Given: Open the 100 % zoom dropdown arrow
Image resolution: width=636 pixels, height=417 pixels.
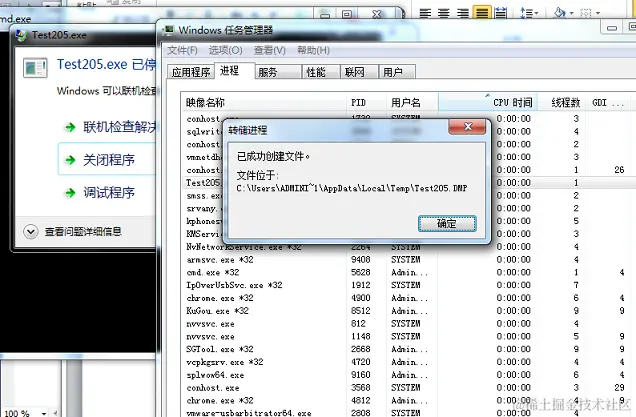Looking at the screenshot, I should coord(43,413).
